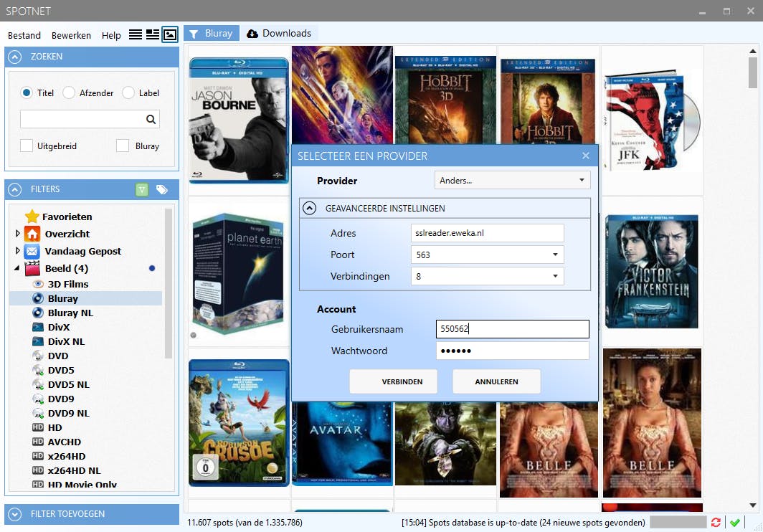Select the Titel radio button
The height and width of the screenshot is (532, 763).
27,92
